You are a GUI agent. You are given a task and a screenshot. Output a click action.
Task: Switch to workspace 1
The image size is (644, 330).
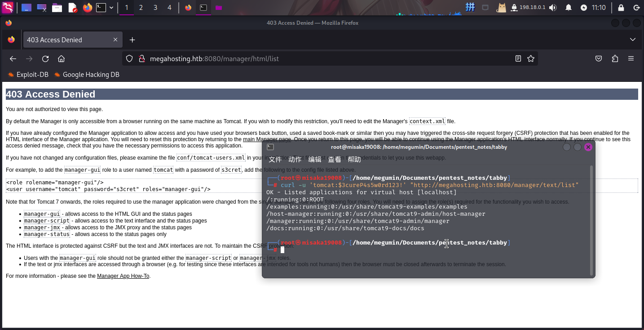[x=127, y=8]
